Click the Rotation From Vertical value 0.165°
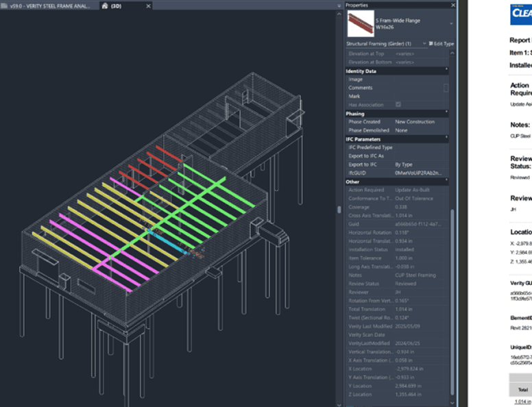This screenshot has height=407, width=532. (402, 301)
